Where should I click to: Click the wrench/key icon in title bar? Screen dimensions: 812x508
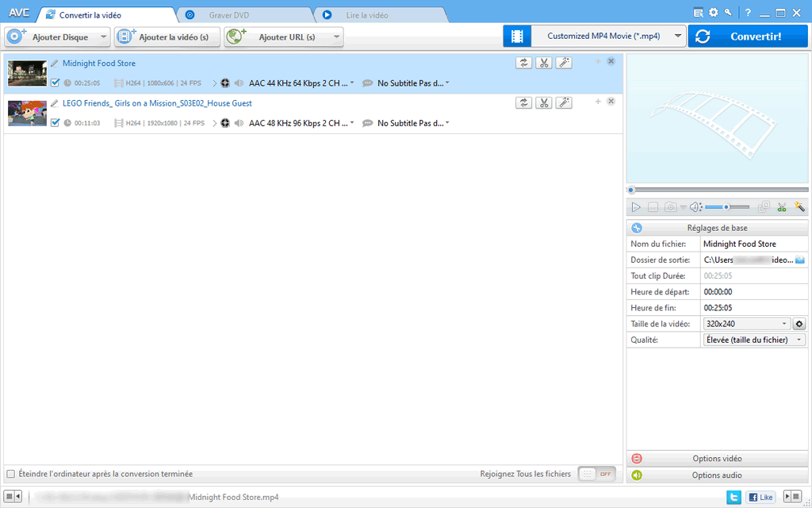coord(728,13)
